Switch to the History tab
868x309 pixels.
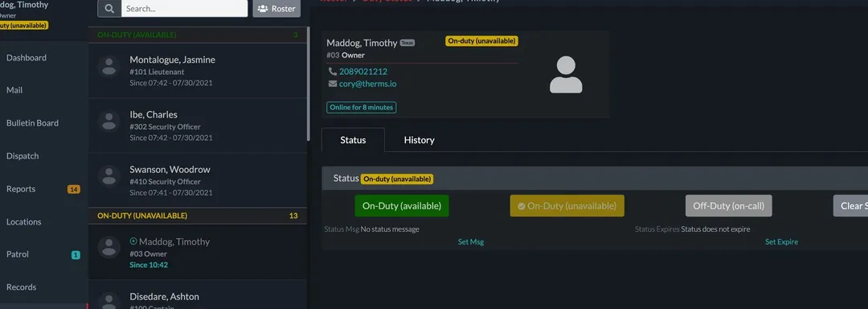[419, 140]
